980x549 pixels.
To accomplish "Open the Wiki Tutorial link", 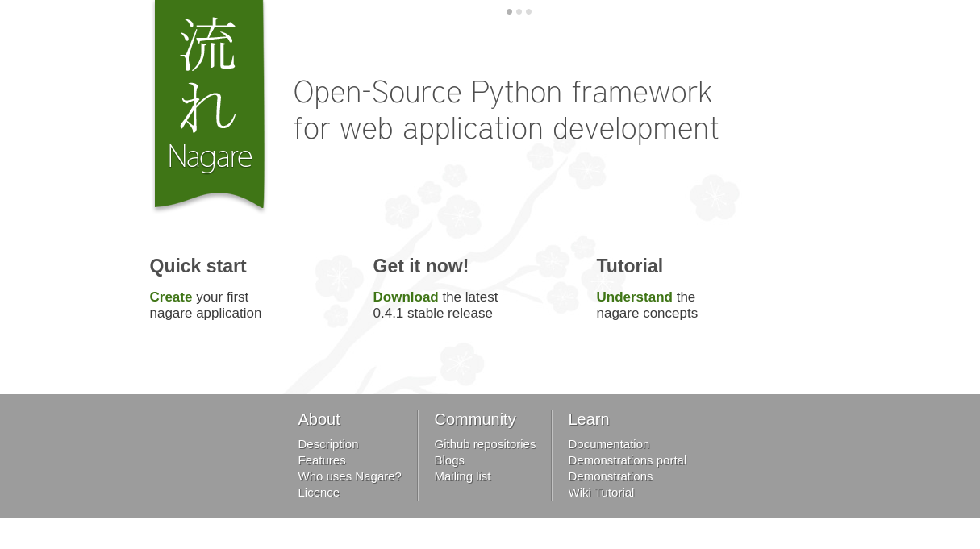I will tap(601, 493).
